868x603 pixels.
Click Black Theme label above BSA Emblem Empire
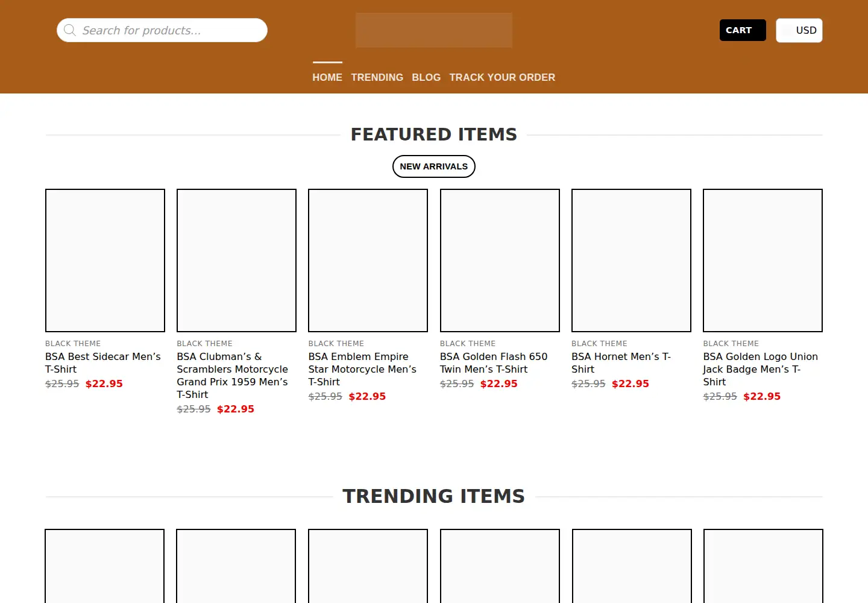coord(336,344)
